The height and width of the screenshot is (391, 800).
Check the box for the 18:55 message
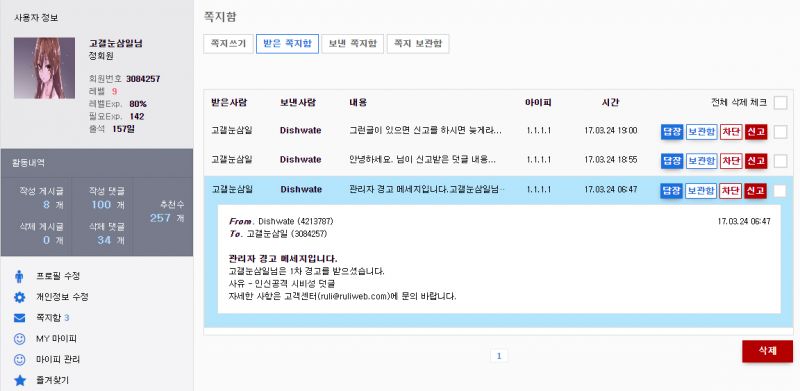[x=780, y=161]
